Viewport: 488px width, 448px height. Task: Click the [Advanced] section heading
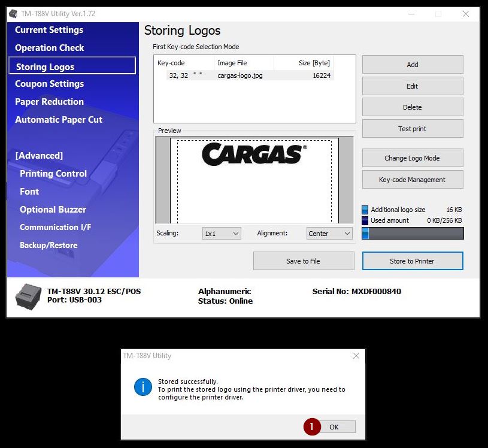click(39, 156)
